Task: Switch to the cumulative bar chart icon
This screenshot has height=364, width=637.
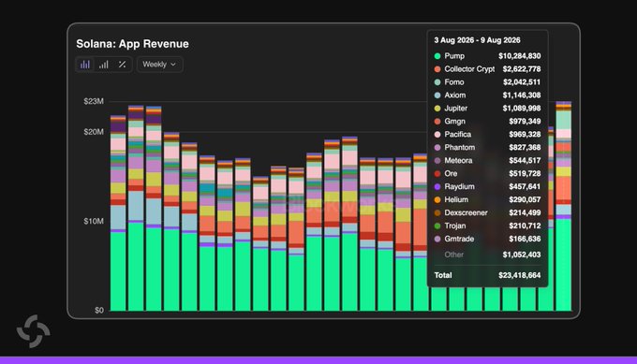Action: pyautogui.click(x=104, y=65)
